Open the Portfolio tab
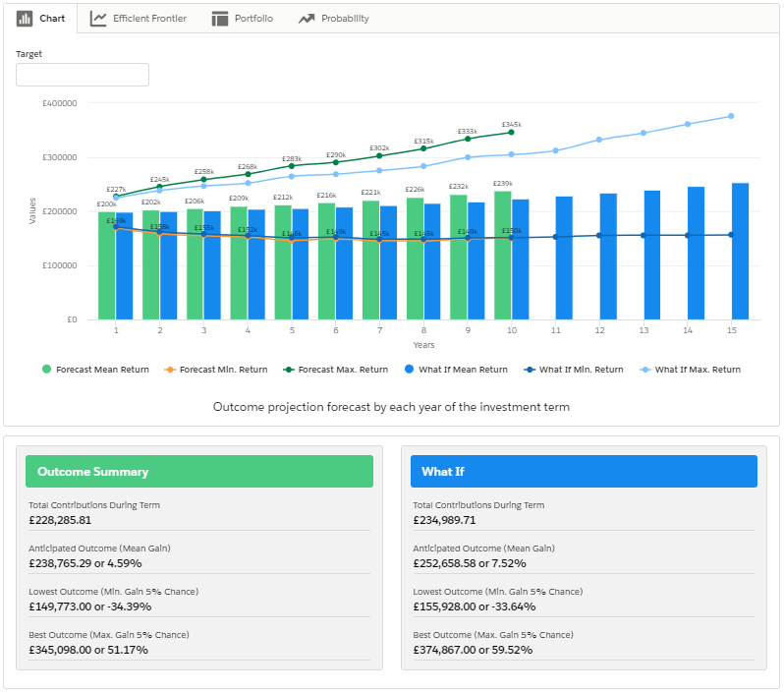784x693 pixels. (243, 19)
